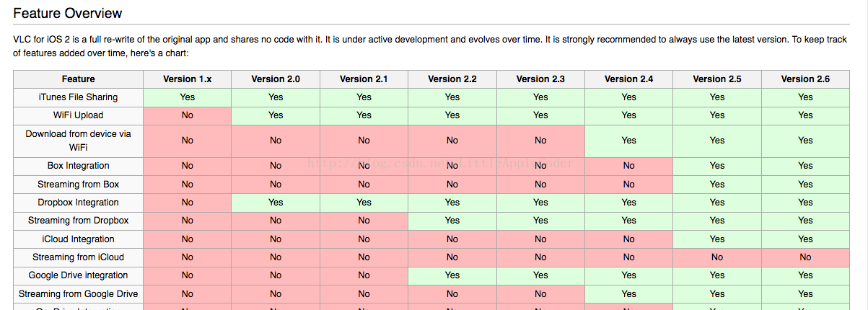This screenshot has height=310, width=868.
Task: Click WiFi Upload No cell for Version 1.x
Action: click(x=188, y=115)
